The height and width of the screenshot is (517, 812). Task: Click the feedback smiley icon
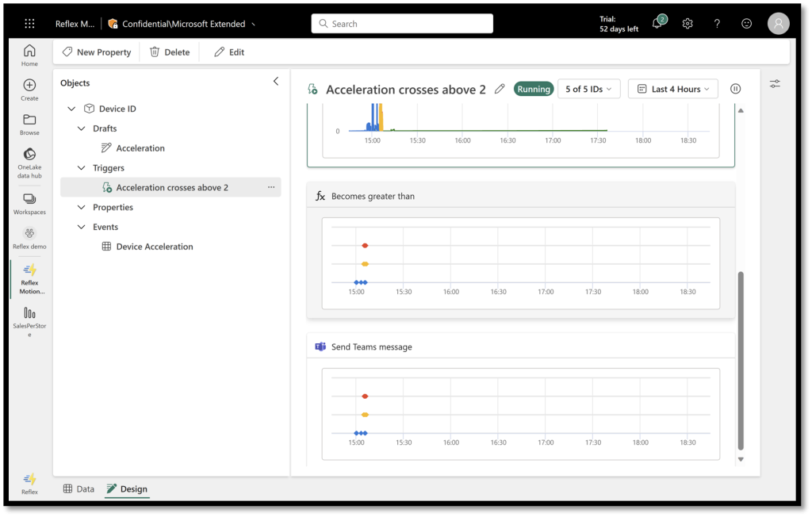tap(746, 24)
